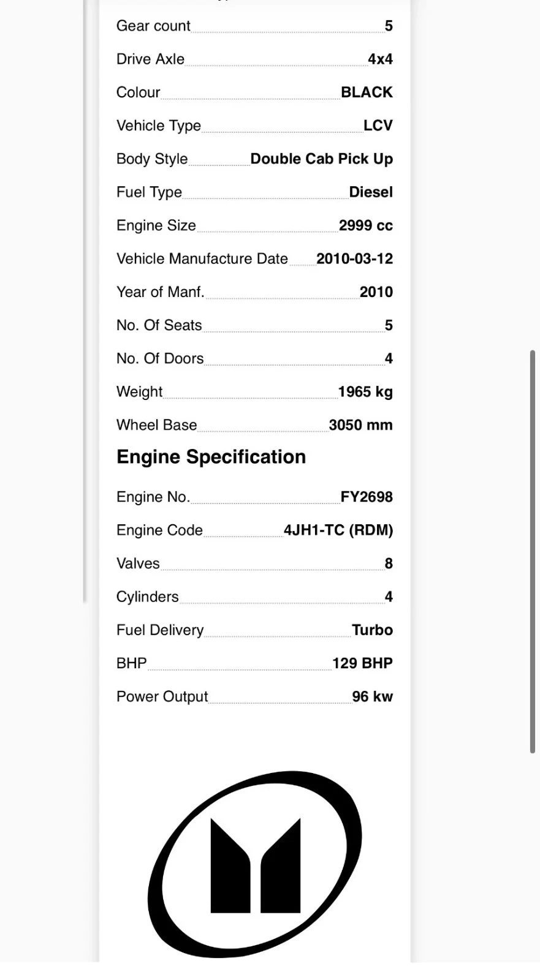Click the 129 BHP value

(362, 663)
